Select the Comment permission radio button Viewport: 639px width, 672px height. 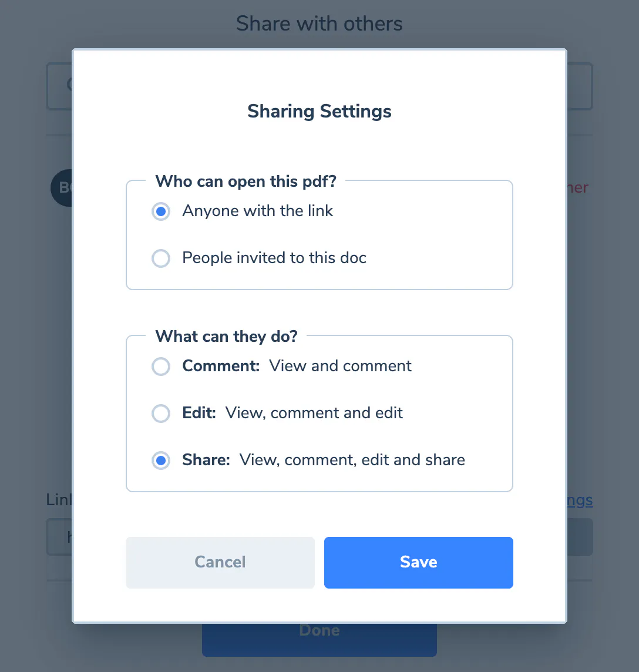[x=161, y=367]
